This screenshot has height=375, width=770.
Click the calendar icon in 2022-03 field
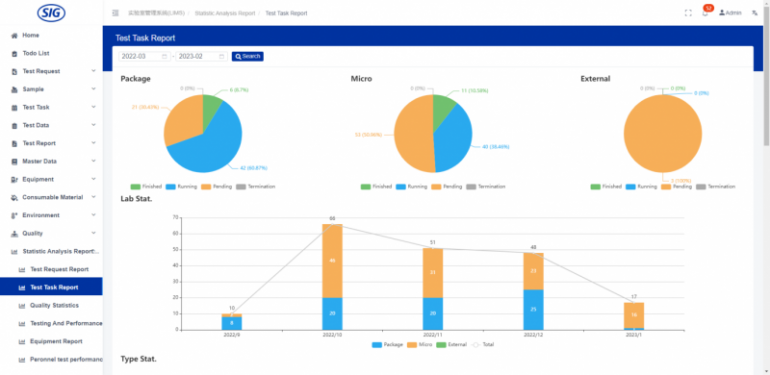tap(165, 56)
